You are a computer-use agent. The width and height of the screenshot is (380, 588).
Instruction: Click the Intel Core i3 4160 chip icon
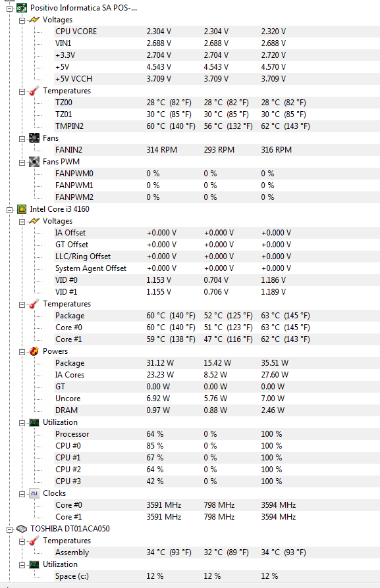22,209
